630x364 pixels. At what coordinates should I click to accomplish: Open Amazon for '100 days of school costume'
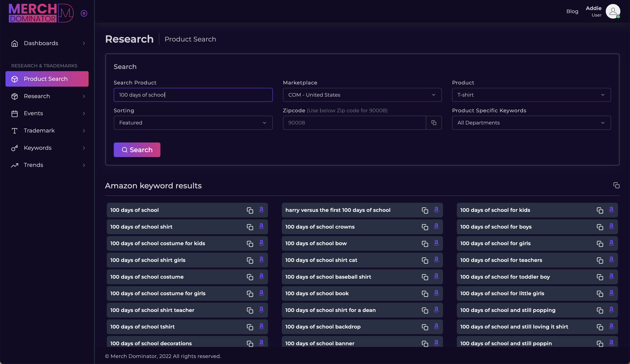[261, 276]
